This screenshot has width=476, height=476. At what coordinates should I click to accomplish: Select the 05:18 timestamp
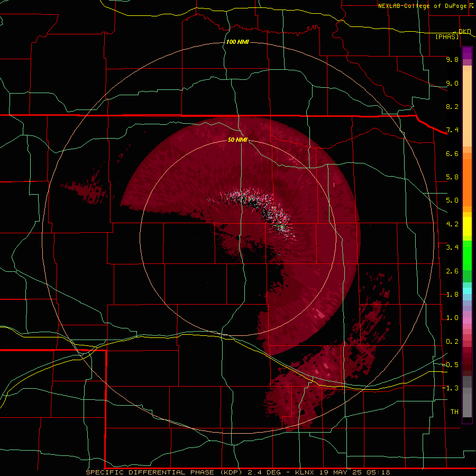tap(378, 472)
